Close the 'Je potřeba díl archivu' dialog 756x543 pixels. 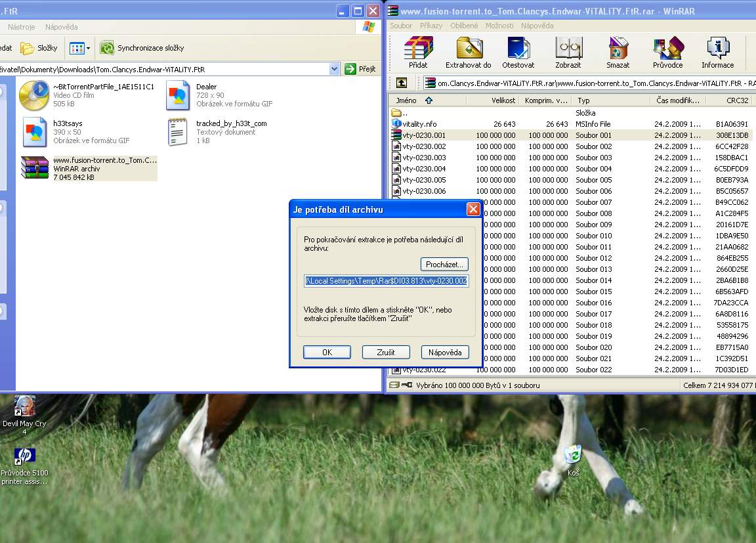click(x=473, y=209)
